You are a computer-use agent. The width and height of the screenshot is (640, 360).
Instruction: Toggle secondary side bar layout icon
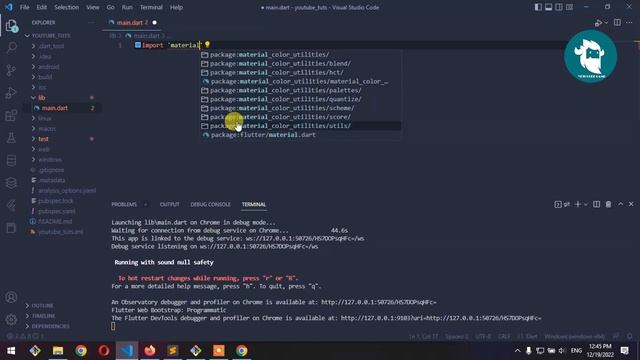tap(559, 7)
